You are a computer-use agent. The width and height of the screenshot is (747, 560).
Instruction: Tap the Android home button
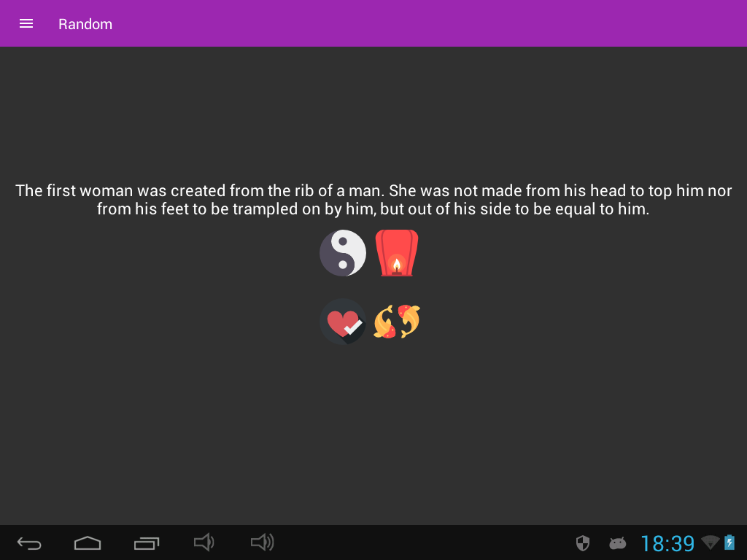pos(88,542)
